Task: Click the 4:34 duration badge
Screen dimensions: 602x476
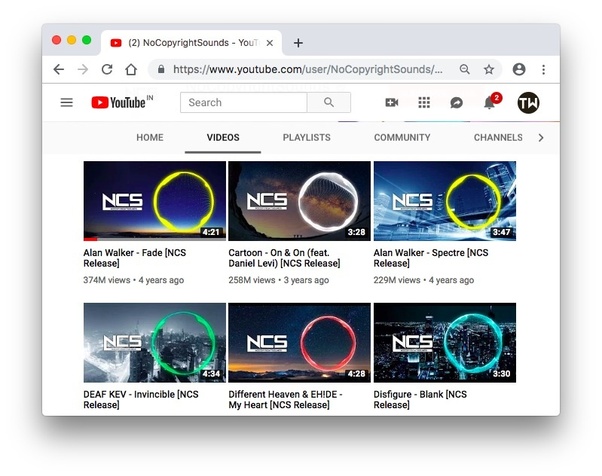Action: pyautogui.click(x=211, y=374)
